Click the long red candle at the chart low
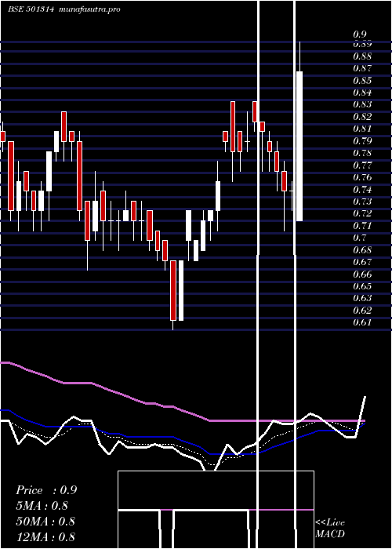Image resolution: width=392 pixels, height=549 pixels. (x=173, y=290)
